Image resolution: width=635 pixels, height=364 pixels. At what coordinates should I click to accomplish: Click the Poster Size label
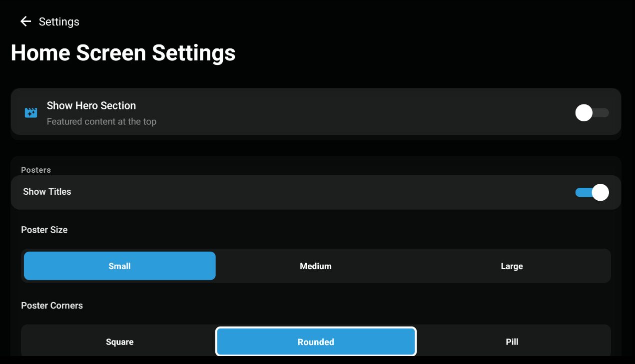pos(44,230)
